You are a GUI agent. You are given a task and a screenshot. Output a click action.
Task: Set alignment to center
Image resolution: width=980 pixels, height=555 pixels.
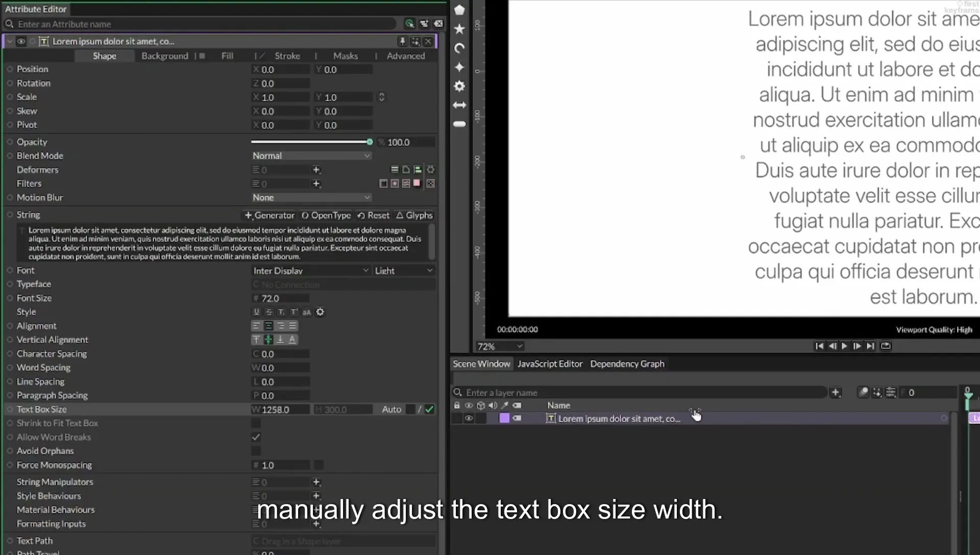[268, 325]
